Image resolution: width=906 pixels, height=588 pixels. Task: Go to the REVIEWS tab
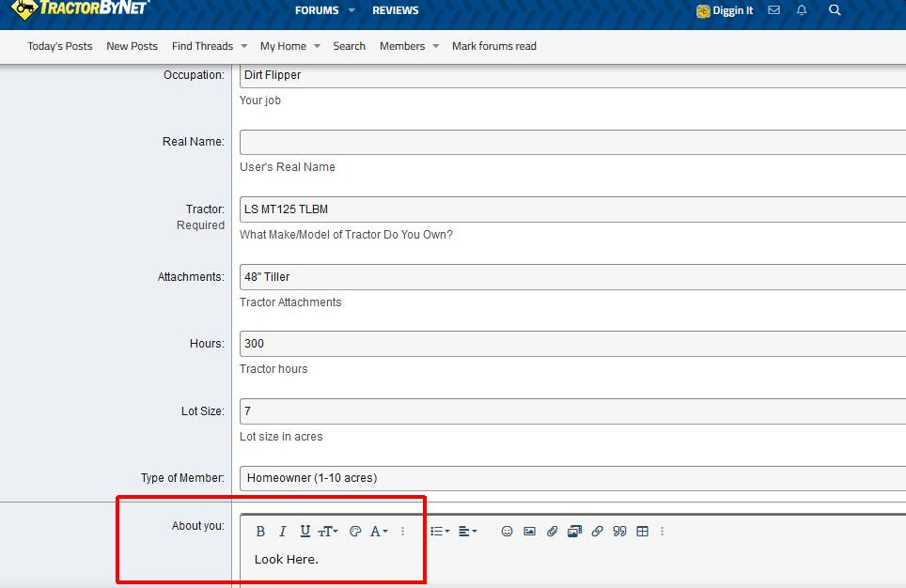pos(396,10)
